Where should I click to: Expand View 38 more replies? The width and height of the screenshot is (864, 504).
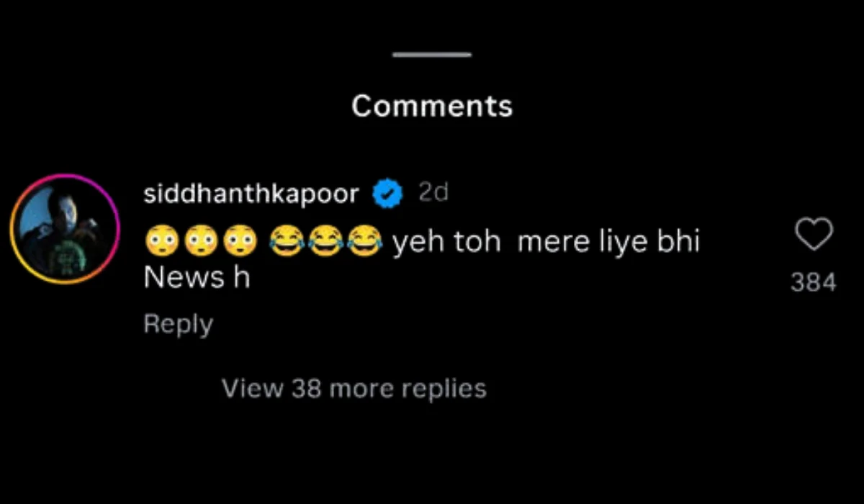[354, 389]
